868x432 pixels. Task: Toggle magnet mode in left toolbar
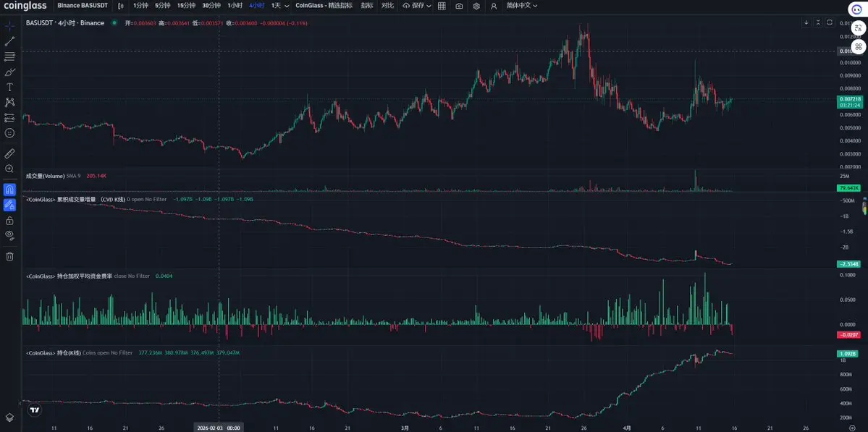[9, 190]
